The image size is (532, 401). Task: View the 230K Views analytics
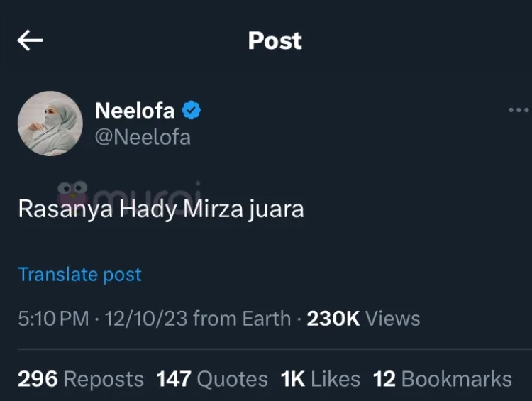363,319
